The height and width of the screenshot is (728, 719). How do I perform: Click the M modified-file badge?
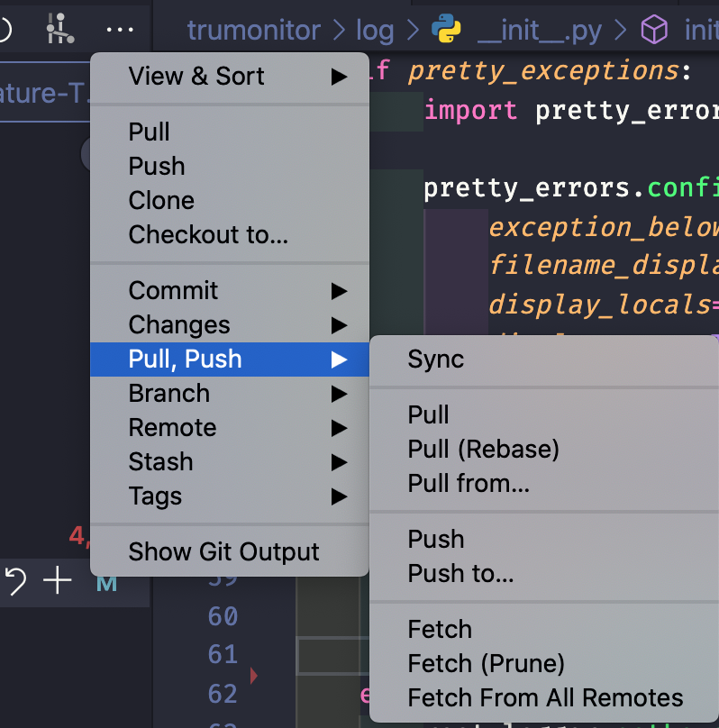pyautogui.click(x=107, y=583)
